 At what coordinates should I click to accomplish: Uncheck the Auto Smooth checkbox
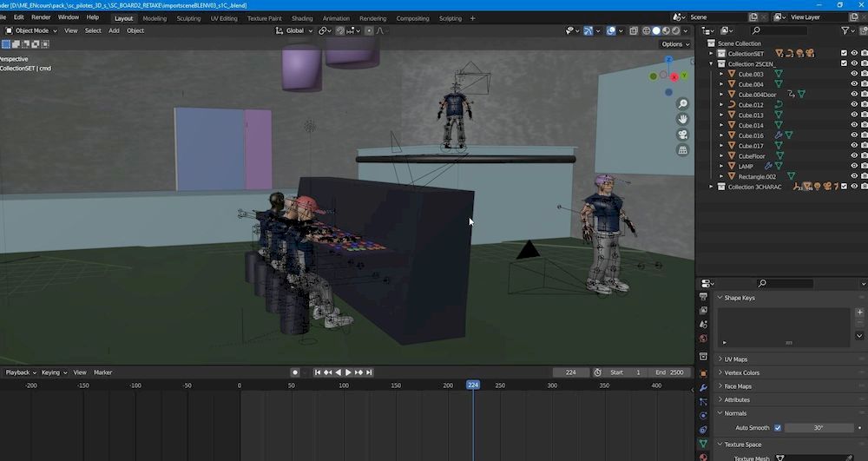pos(778,428)
